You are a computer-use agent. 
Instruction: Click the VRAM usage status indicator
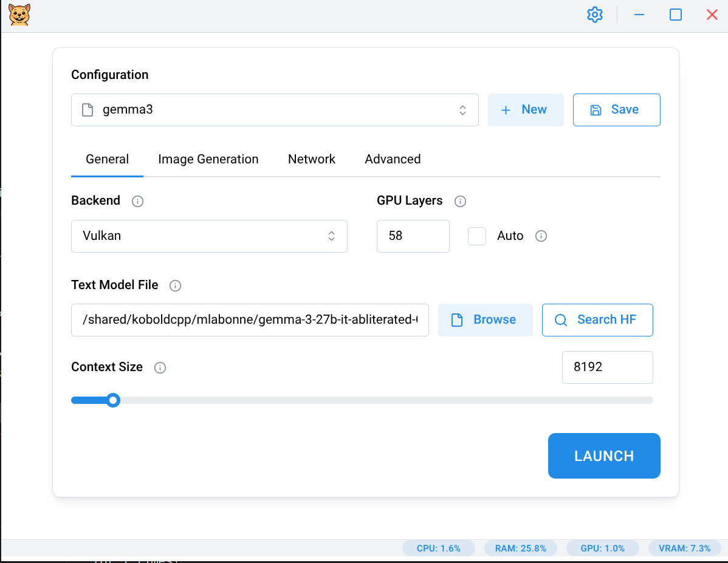(684, 548)
